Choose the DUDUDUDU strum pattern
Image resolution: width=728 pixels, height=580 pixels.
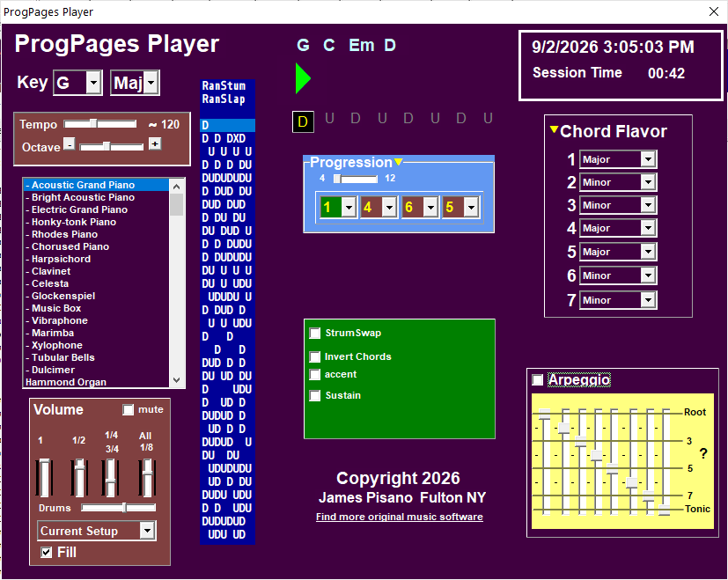click(227, 178)
